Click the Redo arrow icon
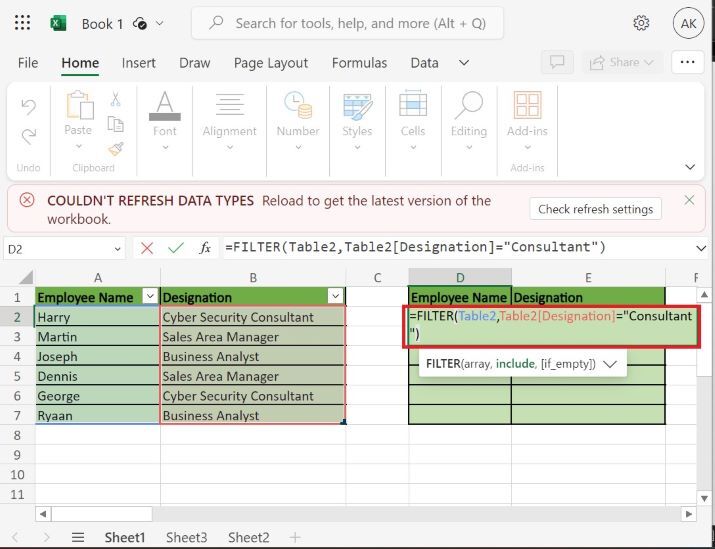 [28, 136]
